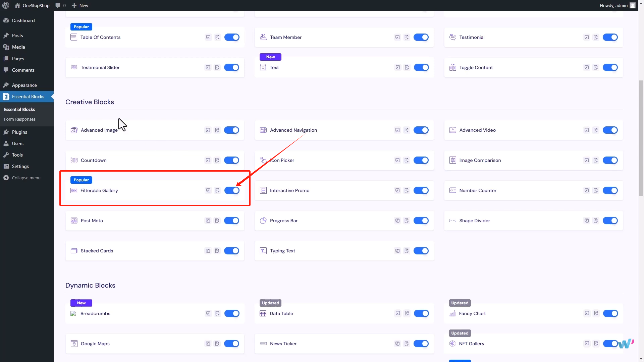644x362 pixels.
Task: Turn off the Testimonial block
Action: pyautogui.click(x=610, y=37)
